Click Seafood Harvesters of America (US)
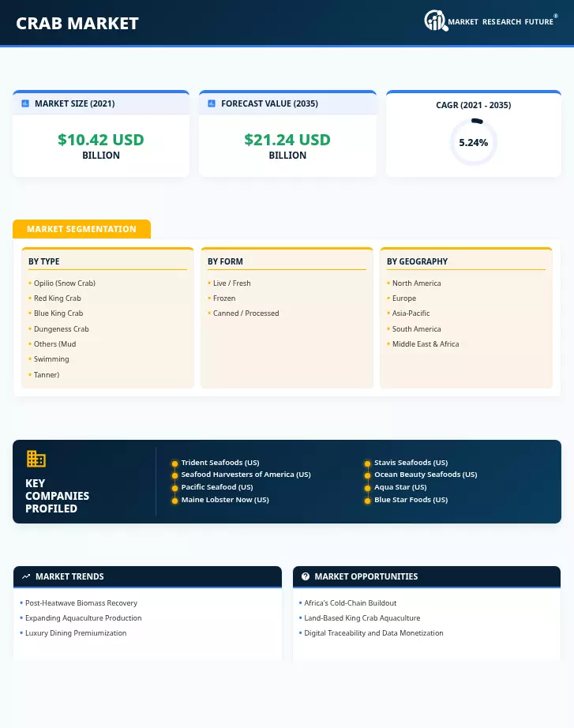 click(246, 475)
